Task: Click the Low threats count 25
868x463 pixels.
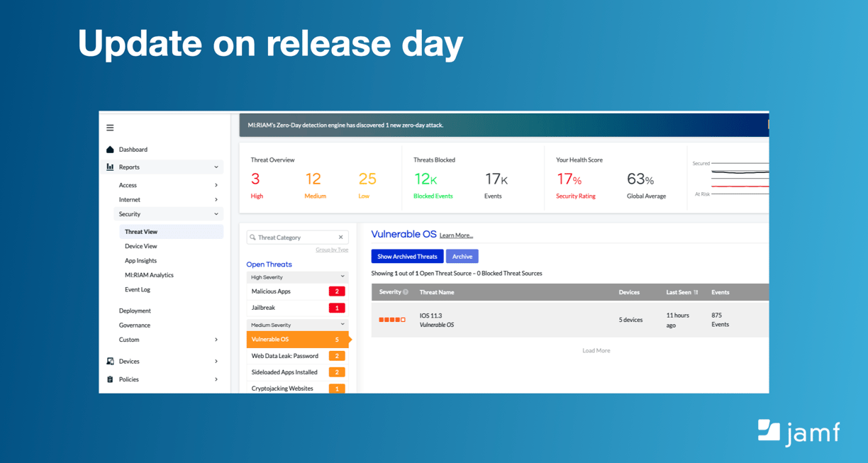Action: pos(367,179)
